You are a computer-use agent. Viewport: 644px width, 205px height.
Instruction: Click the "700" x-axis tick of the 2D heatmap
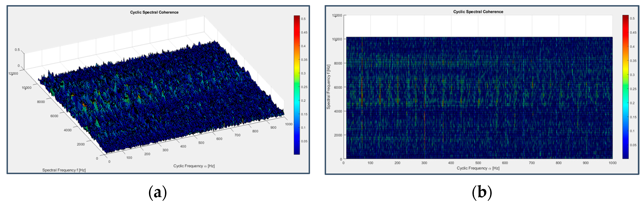click(x=532, y=163)
